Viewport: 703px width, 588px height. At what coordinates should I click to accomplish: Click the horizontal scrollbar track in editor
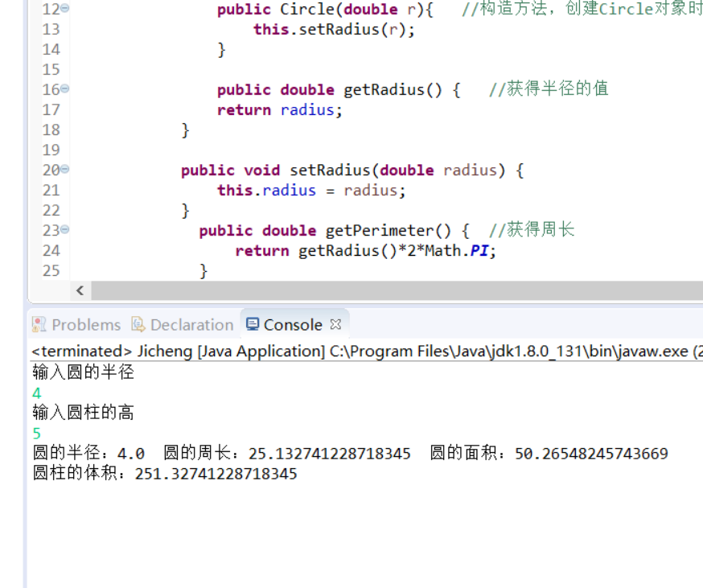[x=397, y=290]
